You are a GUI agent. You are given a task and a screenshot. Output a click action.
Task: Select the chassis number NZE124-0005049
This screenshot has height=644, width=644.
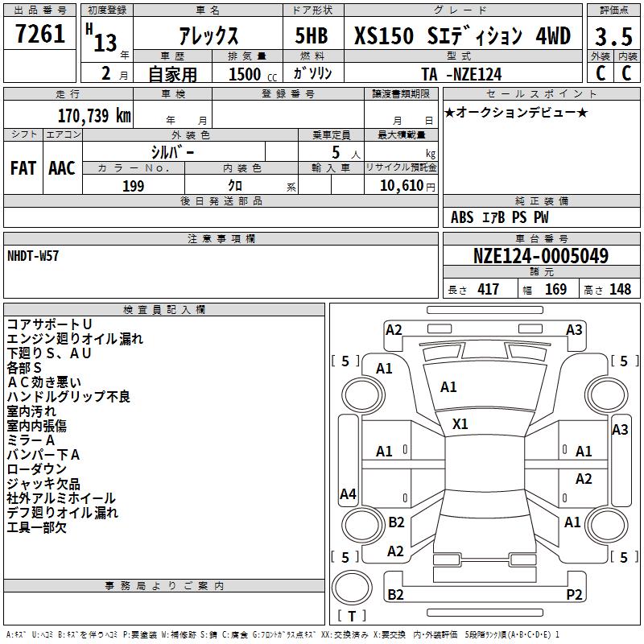pyautogui.click(x=541, y=255)
